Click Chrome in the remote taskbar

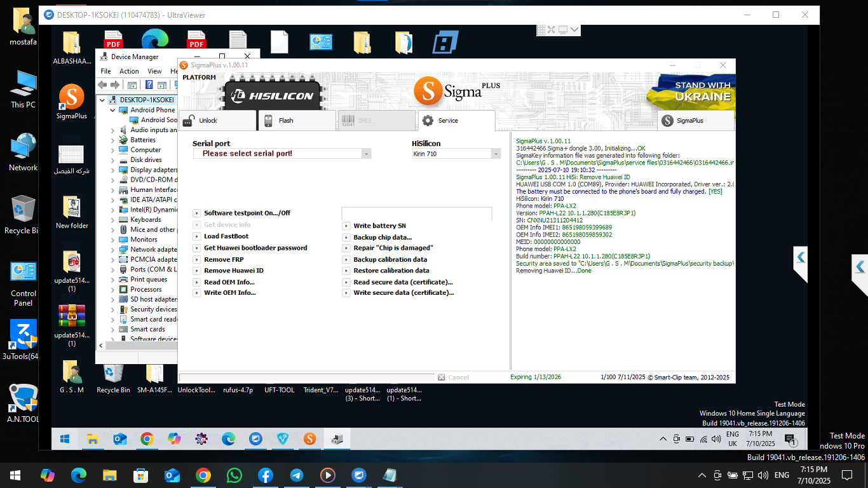(x=147, y=438)
